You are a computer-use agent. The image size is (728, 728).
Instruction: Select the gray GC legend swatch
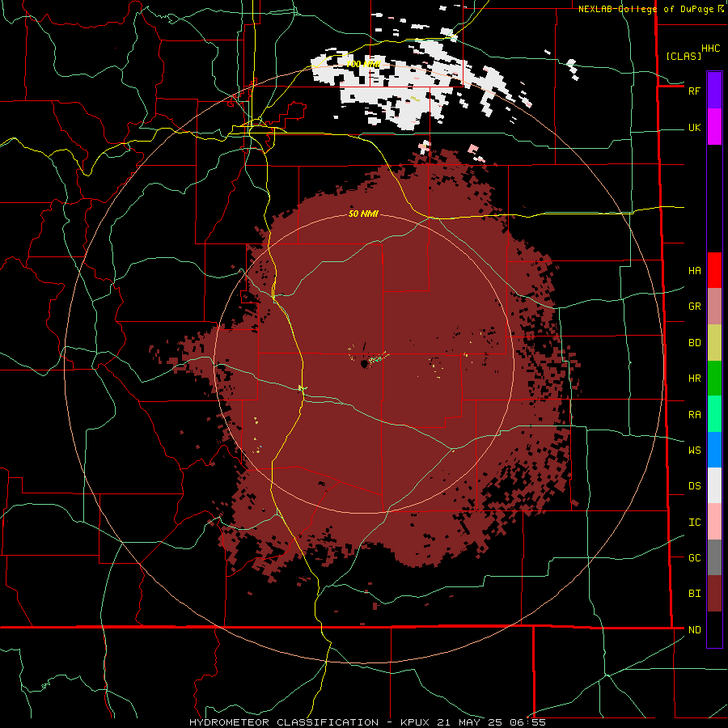click(714, 557)
